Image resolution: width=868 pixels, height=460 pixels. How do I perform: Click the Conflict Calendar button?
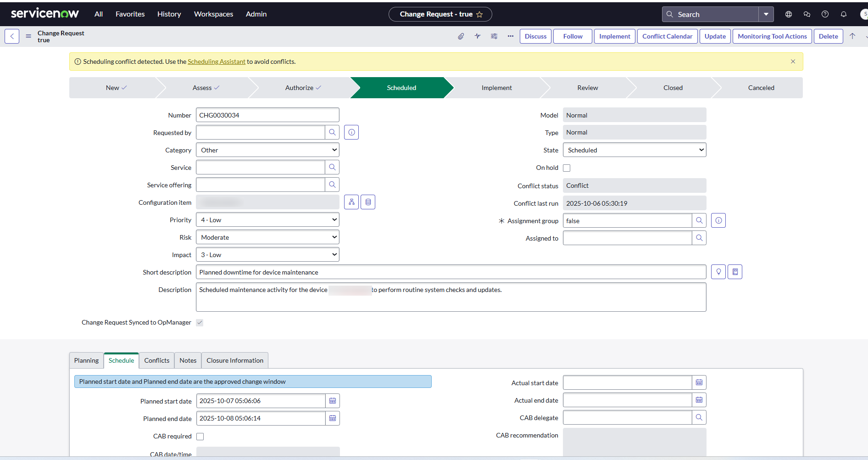(667, 36)
